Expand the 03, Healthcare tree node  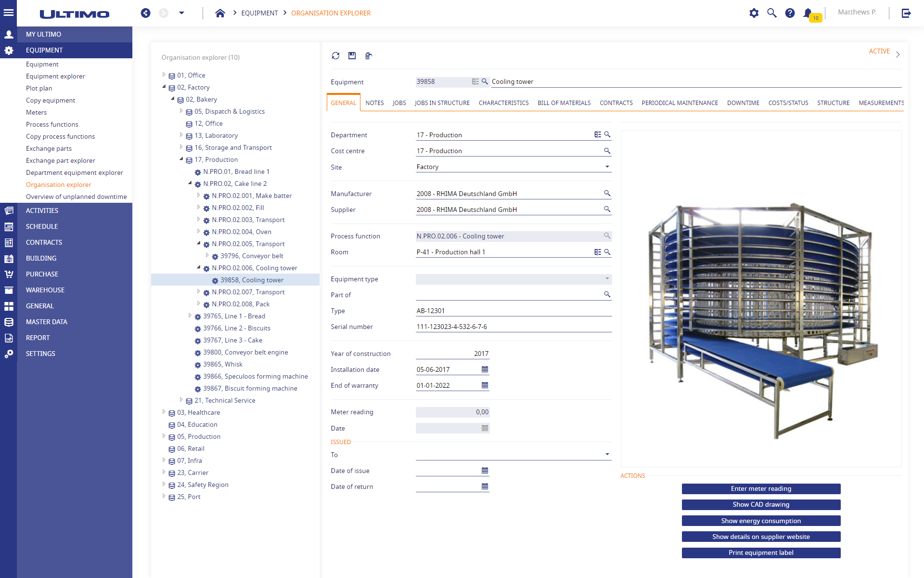click(164, 412)
